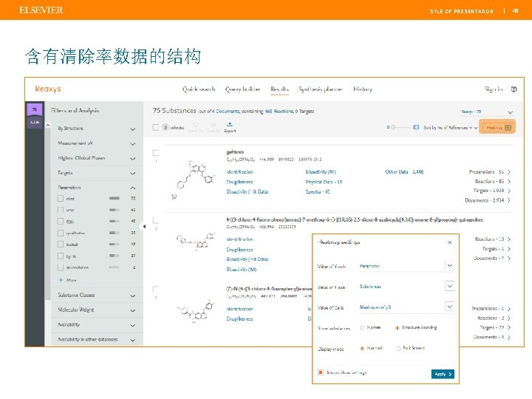Click the gefitinib structure drawing
This screenshot has width=532, height=399.
(x=196, y=174)
